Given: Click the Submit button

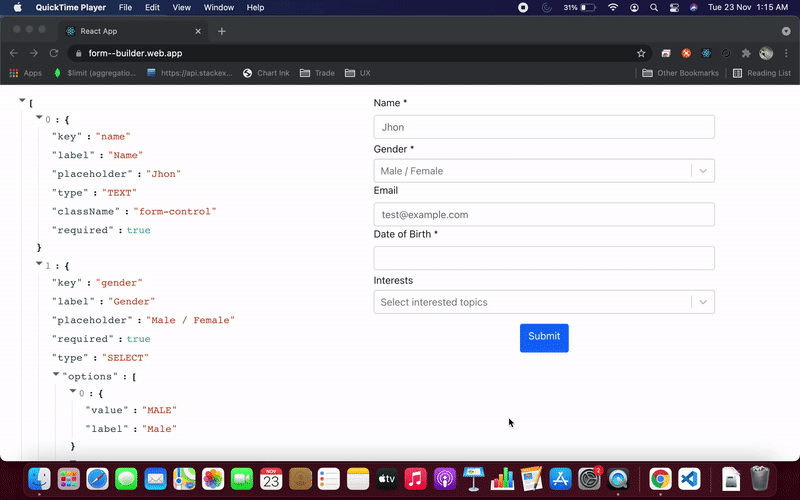Looking at the screenshot, I should pyautogui.click(x=544, y=338).
